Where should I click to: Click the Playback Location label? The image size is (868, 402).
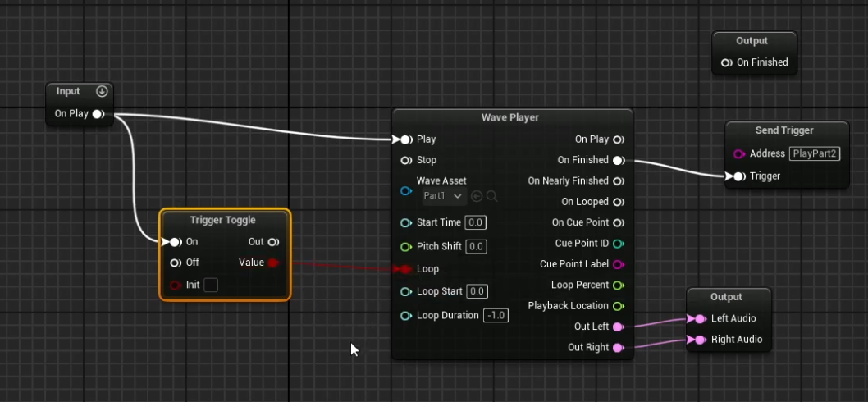pos(568,306)
